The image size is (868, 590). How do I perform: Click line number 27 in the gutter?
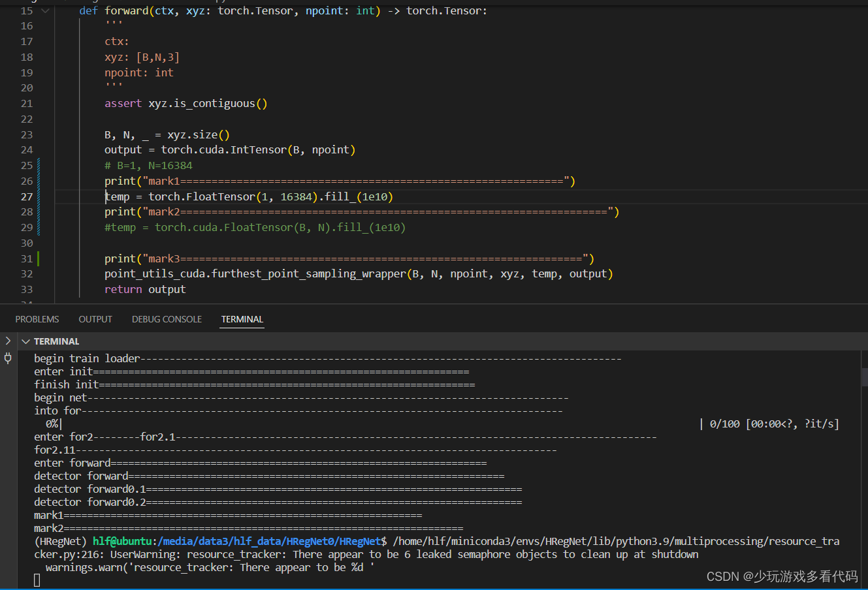pos(27,196)
